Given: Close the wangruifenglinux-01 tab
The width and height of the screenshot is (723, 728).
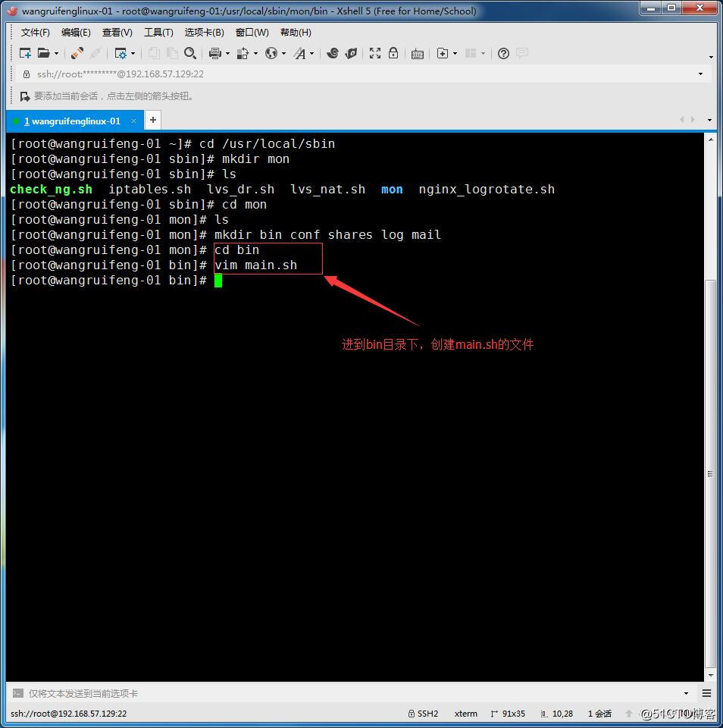Looking at the screenshot, I should click(x=133, y=121).
